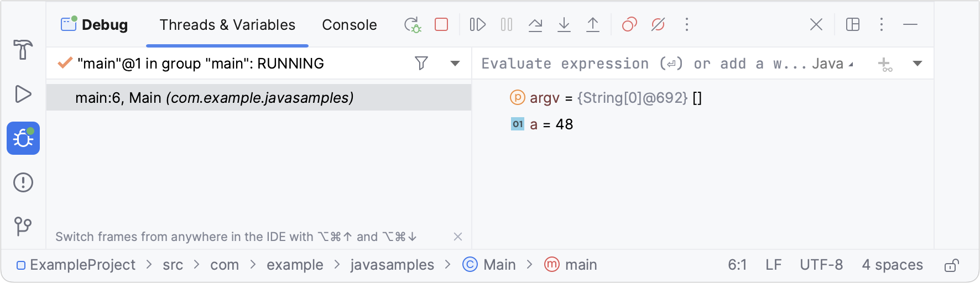
Task: Select the argv variable
Action: coord(606,98)
